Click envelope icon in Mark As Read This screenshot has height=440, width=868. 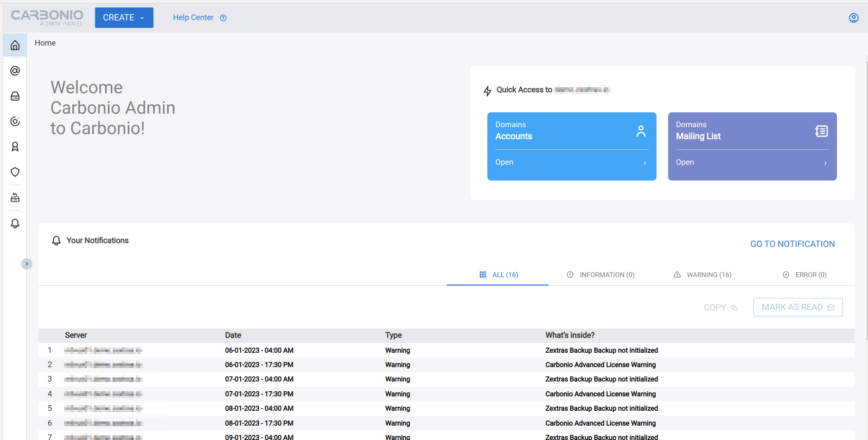(830, 308)
